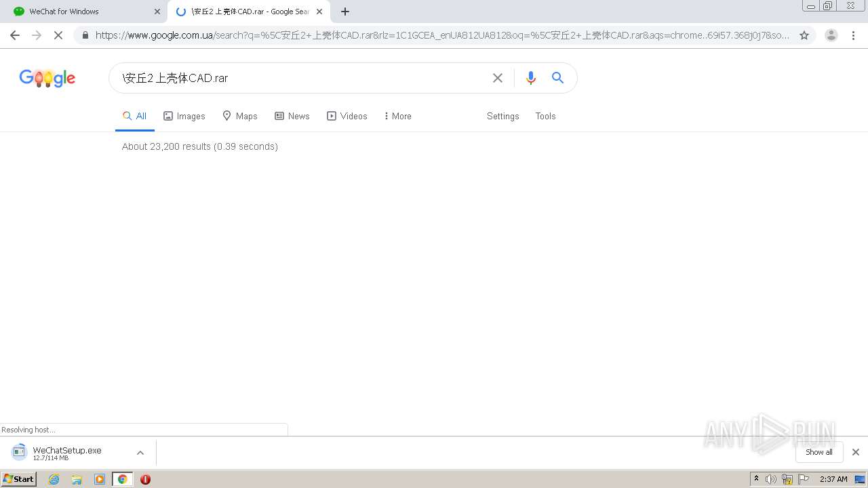This screenshot has width=868, height=488.
Task: Click the network tray icon
Action: coord(787,479)
